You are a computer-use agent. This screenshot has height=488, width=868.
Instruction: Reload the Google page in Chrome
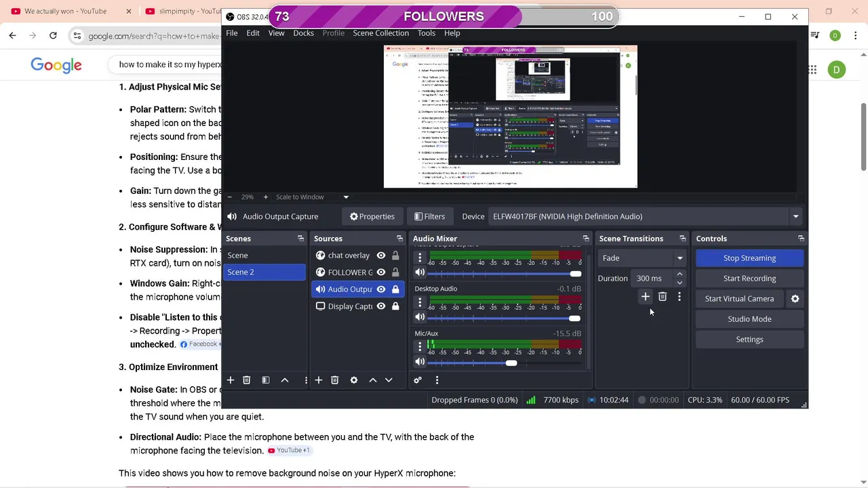tap(53, 35)
